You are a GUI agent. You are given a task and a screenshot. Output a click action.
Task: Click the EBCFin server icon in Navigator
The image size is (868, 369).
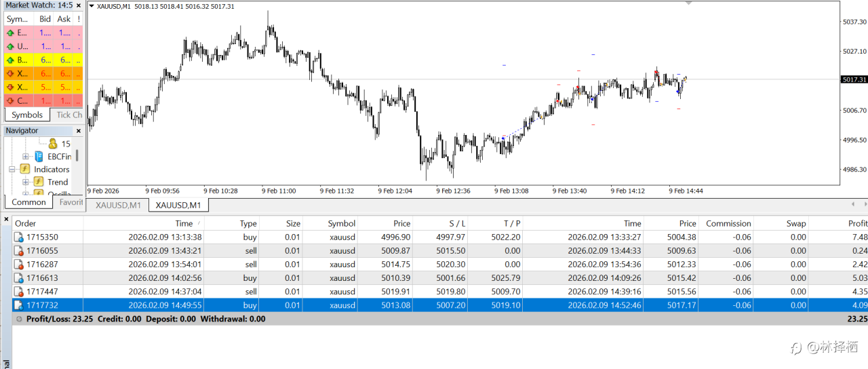pos(39,157)
